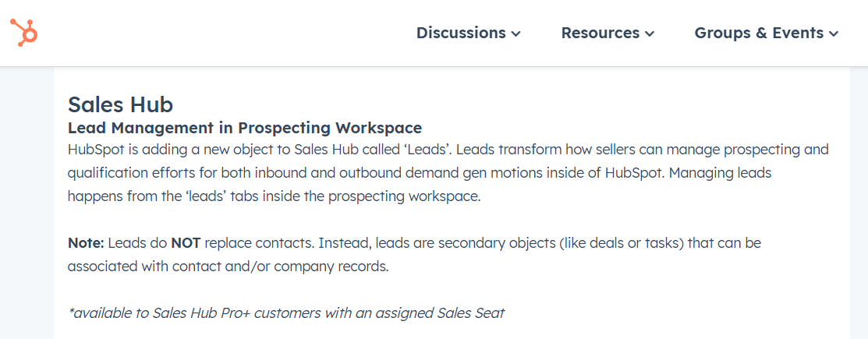Expand the chevron next to Discussions
The height and width of the screenshot is (339, 868).
pyautogui.click(x=515, y=34)
